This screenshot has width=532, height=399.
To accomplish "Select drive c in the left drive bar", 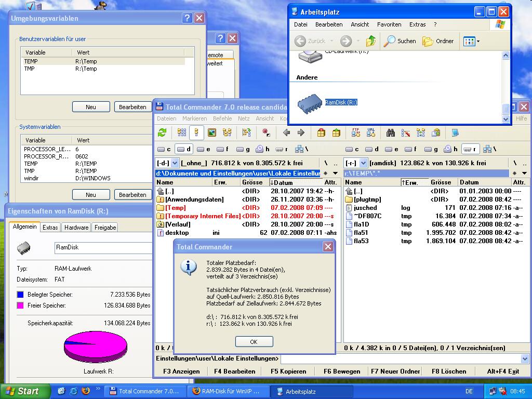I will pos(164,149).
